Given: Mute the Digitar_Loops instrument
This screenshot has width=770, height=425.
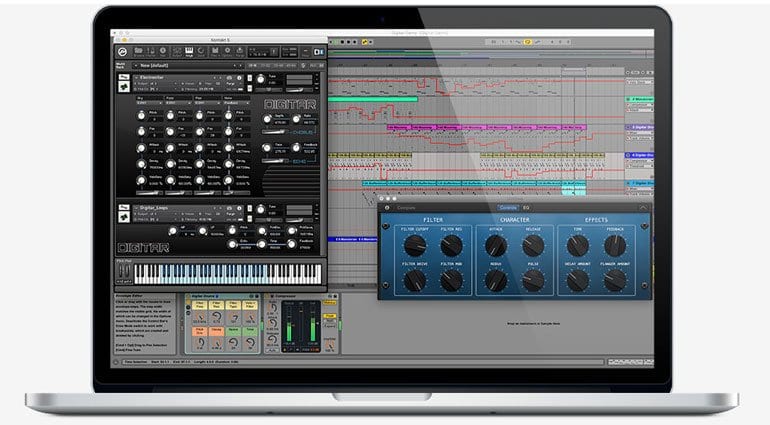Looking at the screenshot, I should tap(249, 219).
